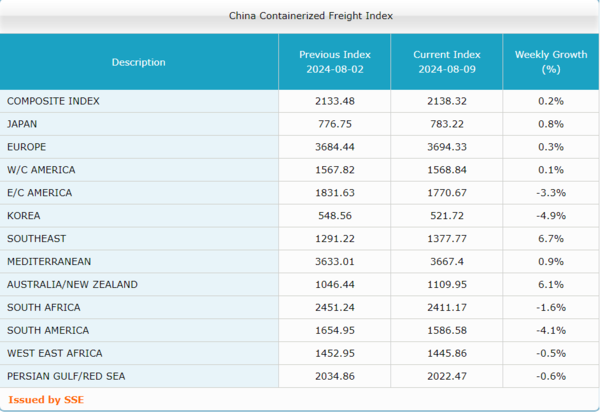Screen dimensions: 600x414
Task: Select the MEDITERRANEAN row label
Action: point(49,261)
